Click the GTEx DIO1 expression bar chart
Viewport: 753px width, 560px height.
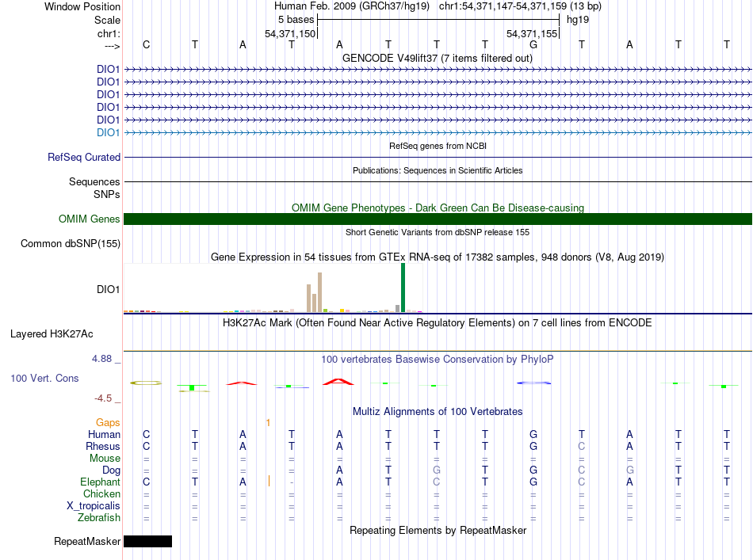(273, 288)
